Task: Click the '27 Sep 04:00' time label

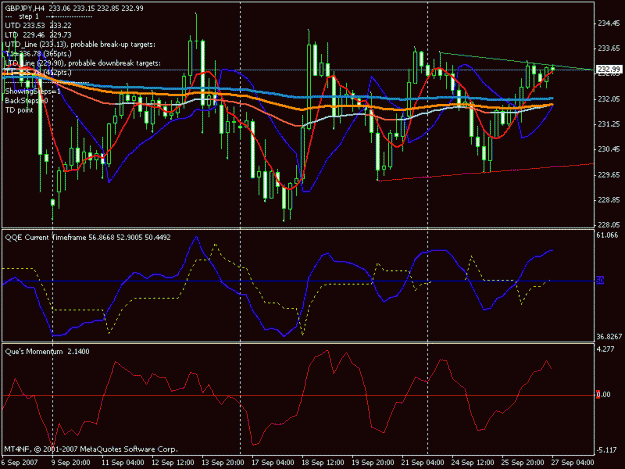Action: (573, 463)
